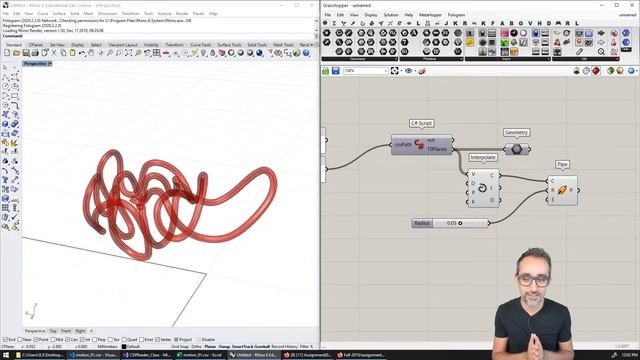Click the blue render sphere icon in Rhino toolbar

(x=259, y=53)
